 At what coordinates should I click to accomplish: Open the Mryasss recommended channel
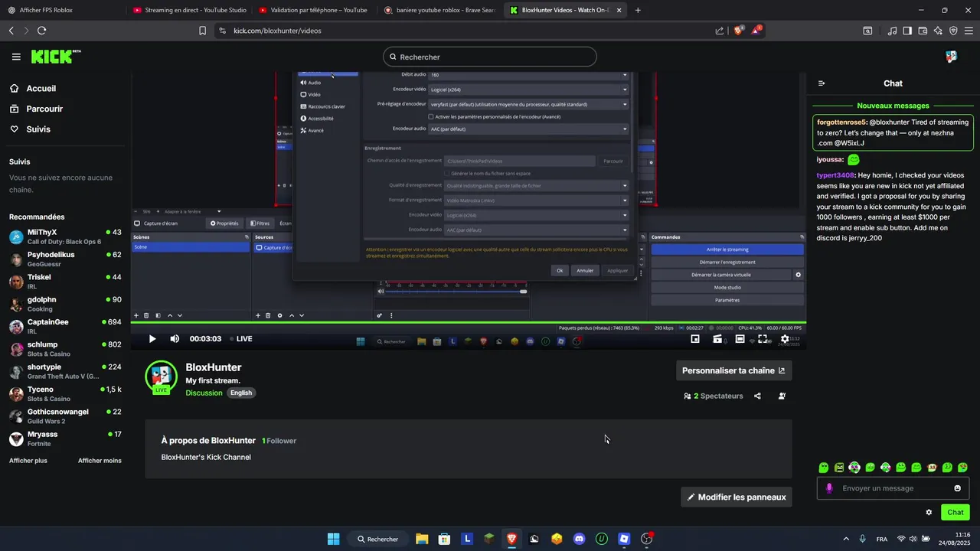point(65,439)
